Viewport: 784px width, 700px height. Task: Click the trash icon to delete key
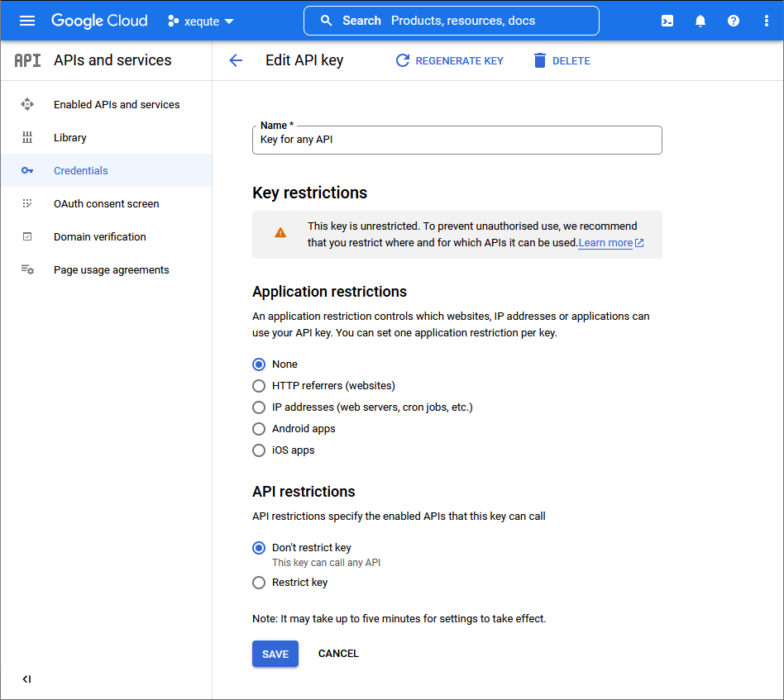coord(539,60)
